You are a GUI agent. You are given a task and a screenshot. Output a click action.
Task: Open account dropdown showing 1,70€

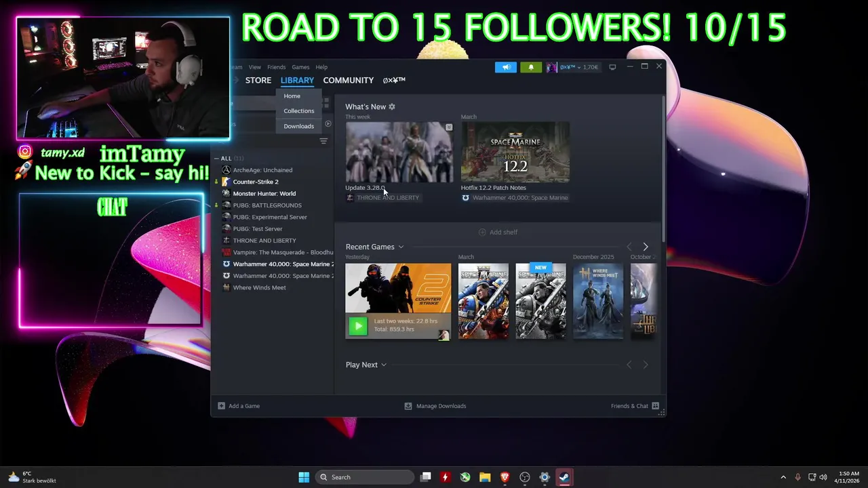578,67
